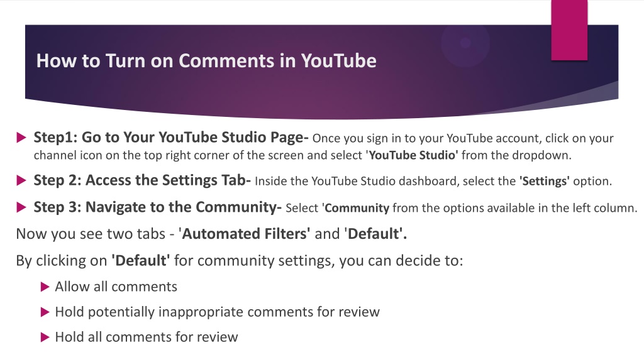Click the 'Allow all comments' bullet text
644x362 pixels.
click(x=116, y=287)
